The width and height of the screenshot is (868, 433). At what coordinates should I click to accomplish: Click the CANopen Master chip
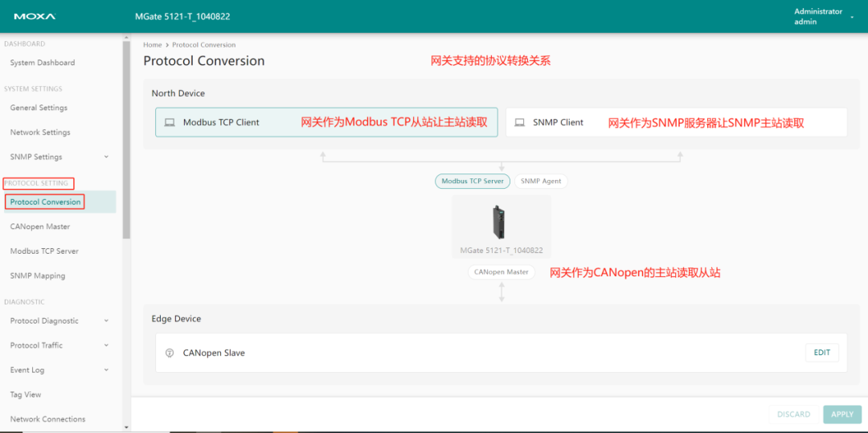coord(501,272)
